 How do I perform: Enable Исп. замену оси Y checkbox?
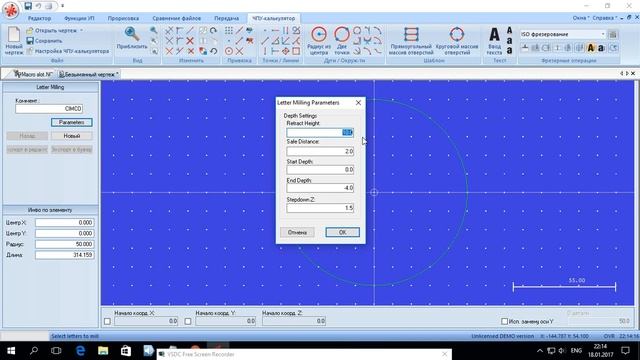point(504,322)
